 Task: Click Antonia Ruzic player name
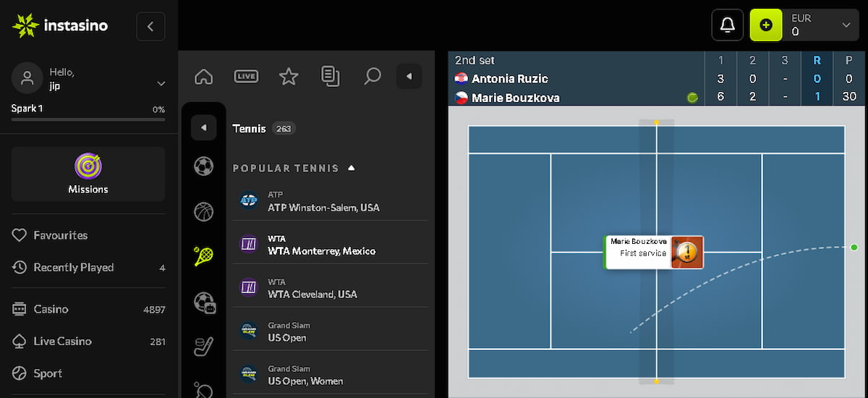click(x=510, y=78)
